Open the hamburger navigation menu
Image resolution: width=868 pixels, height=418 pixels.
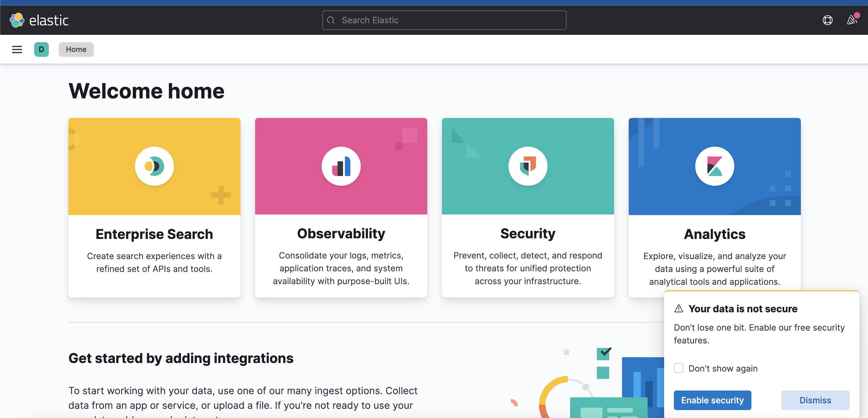click(17, 49)
